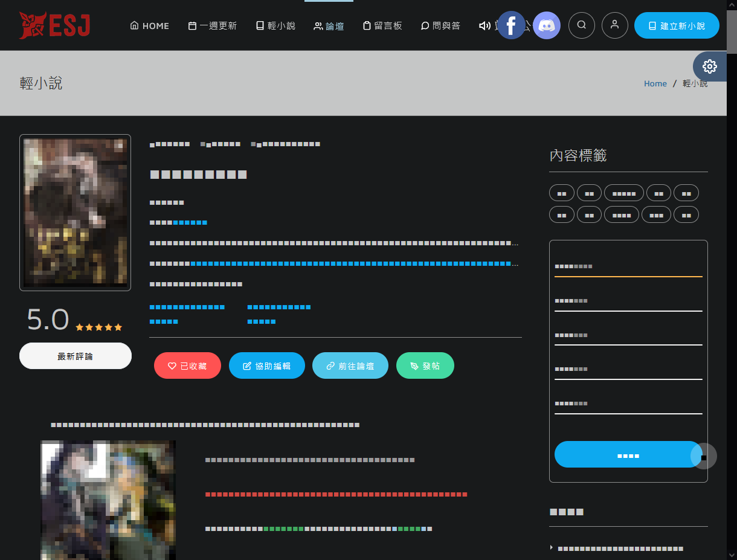Click the announcement speaker icon in navbar
Image resolution: width=737 pixels, height=560 pixels.
[484, 26]
